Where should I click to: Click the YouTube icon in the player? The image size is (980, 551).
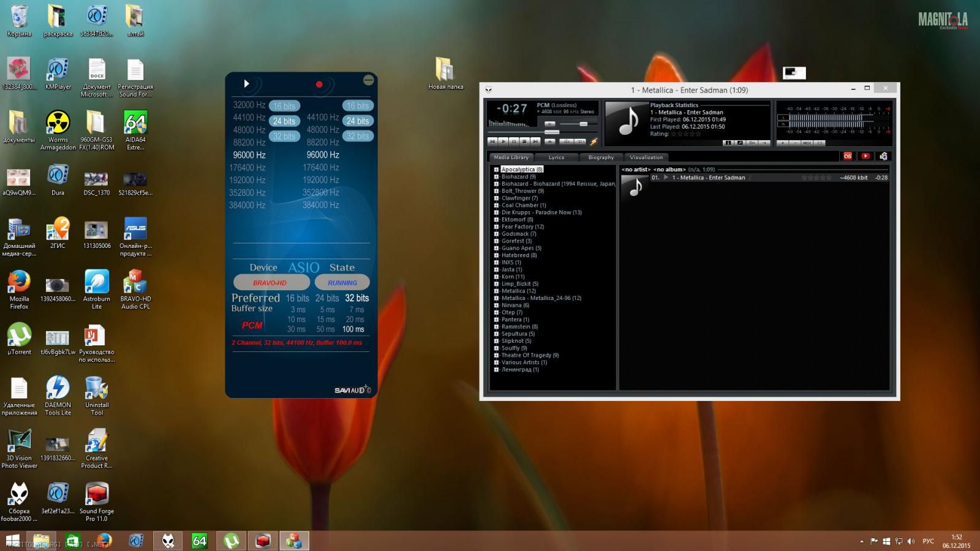point(865,156)
